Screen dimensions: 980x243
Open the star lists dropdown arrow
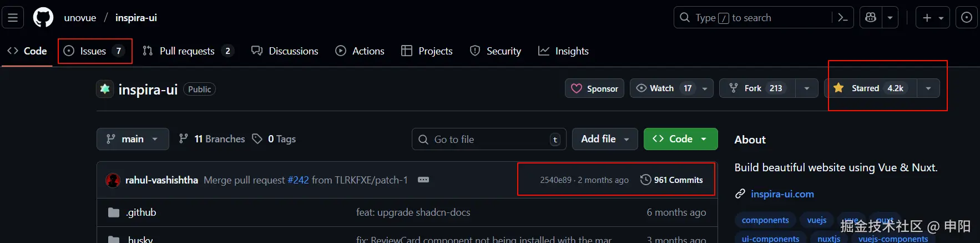928,88
